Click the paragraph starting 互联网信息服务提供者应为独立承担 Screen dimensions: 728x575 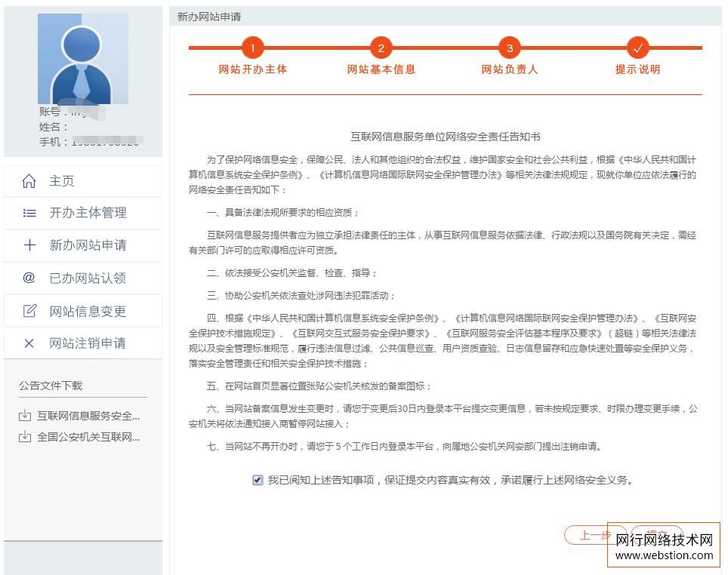(x=443, y=243)
